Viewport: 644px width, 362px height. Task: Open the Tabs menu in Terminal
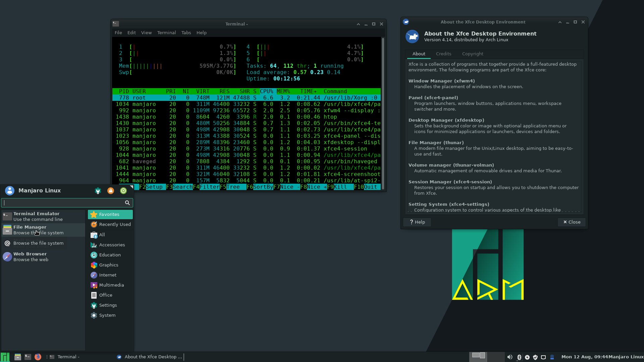[x=186, y=33]
